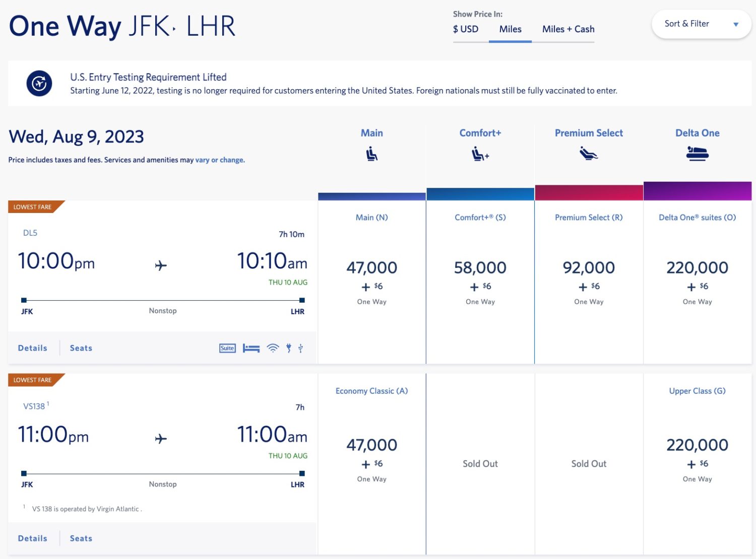Enable Miles + Cash pricing
Viewport: 756px width, 559px height.
pyautogui.click(x=568, y=29)
